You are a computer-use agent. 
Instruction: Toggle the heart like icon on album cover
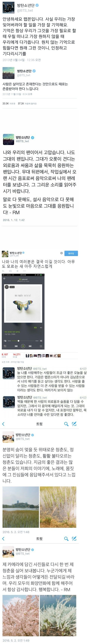point(7,287)
